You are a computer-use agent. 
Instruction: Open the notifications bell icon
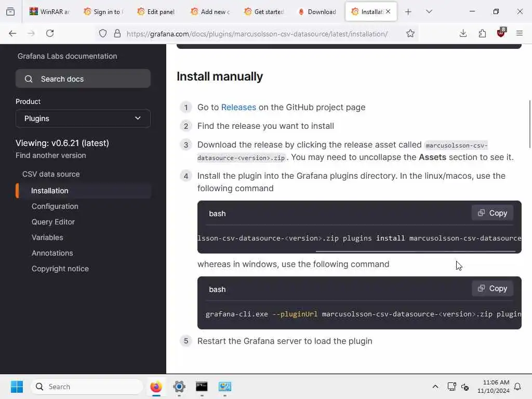pos(518,387)
